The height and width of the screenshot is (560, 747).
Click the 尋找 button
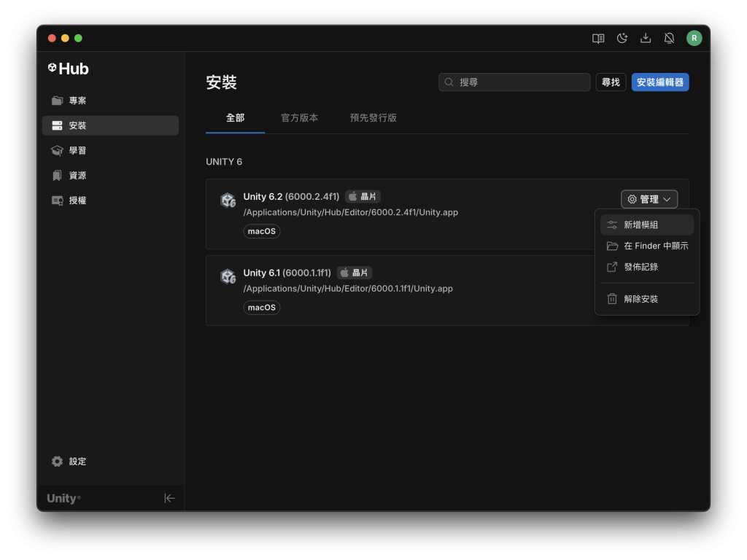(x=611, y=82)
